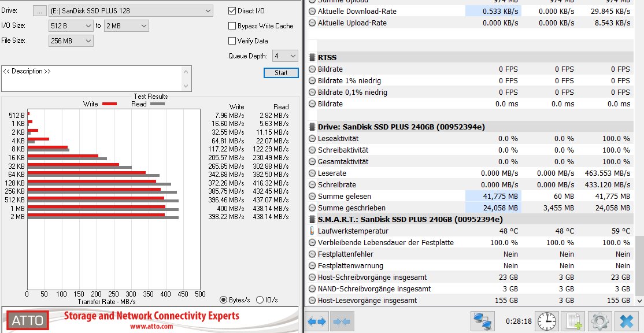Click circle icon beside Schreibrate

(x=312, y=185)
